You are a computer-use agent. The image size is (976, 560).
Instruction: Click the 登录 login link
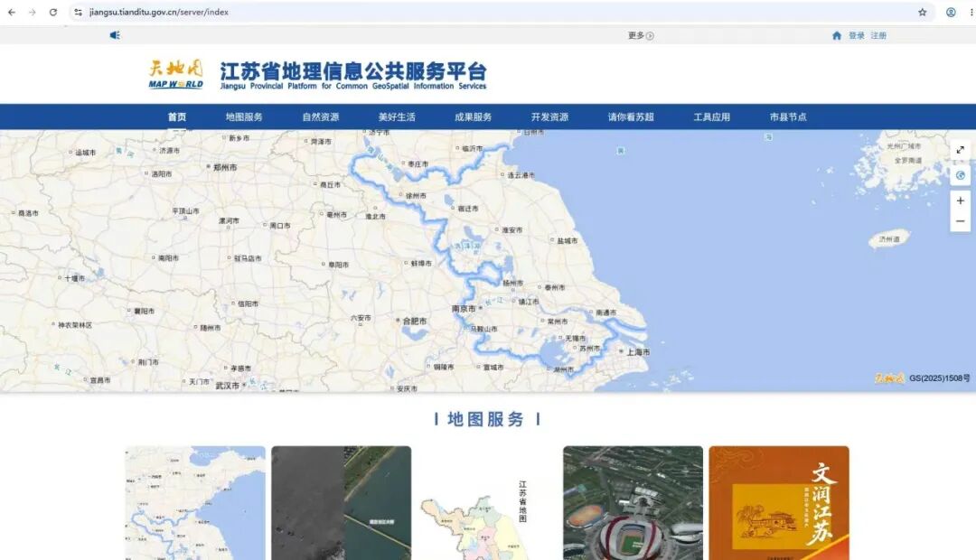857,35
